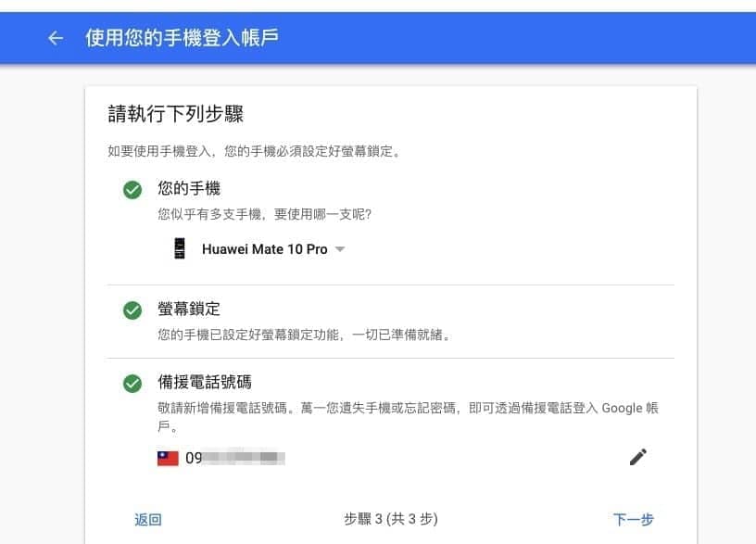Image resolution: width=756 pixels, height=544 pixels.
Task: Click the 返回 back link
Action: pyautogui.click(x=148, y=519)
